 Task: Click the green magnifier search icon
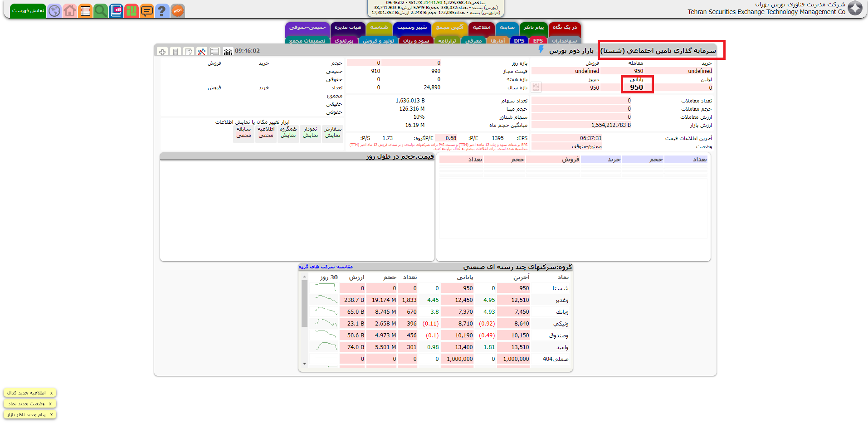pyautogui.click(x=101, y=10)
